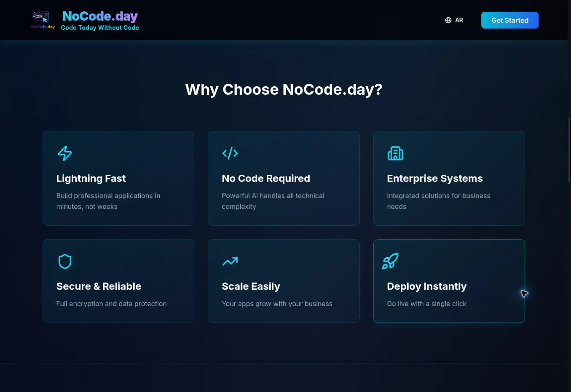The image size is (571, 392).
Task: Click the NoCode.day logo image
Action: [x=43, y=20]
